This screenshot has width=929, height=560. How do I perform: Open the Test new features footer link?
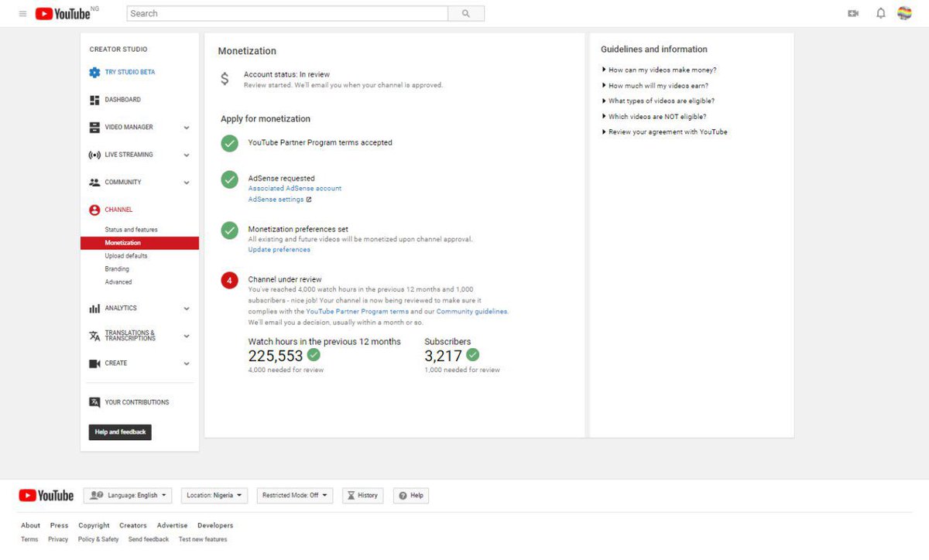[203, 539]
